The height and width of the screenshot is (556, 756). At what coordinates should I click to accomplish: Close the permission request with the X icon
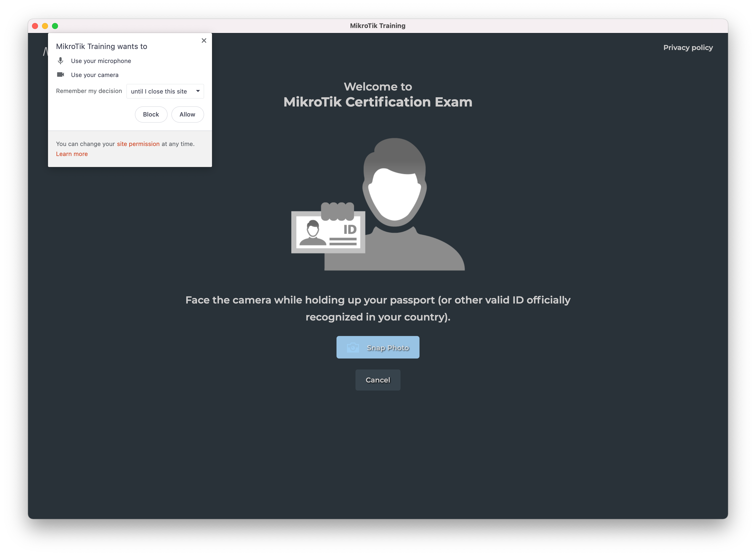[x=204, y=40]
